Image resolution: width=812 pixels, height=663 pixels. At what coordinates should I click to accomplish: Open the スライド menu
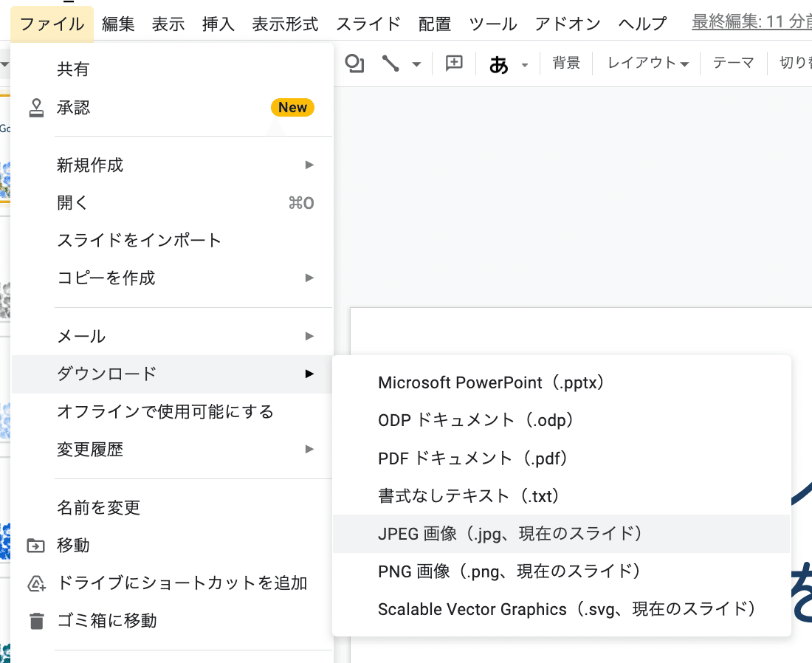click(368, 24)
